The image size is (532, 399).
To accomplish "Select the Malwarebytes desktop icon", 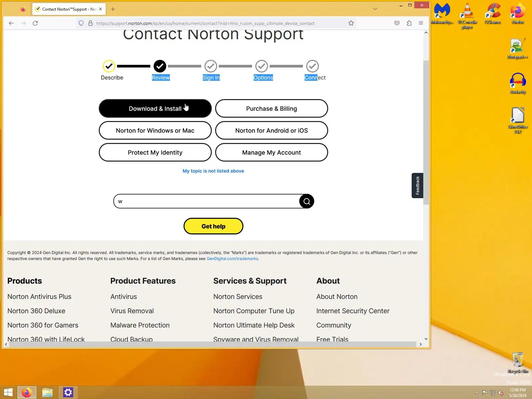I will (442, 14).
